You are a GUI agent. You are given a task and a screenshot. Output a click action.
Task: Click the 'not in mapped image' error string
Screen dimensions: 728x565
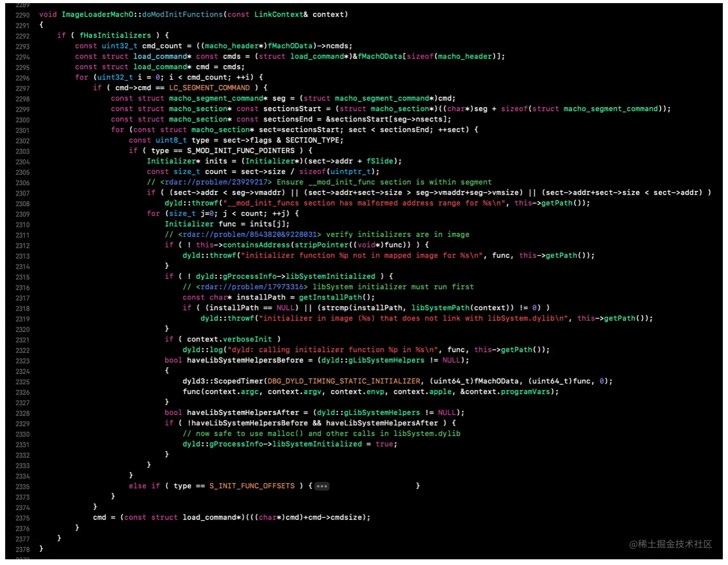click(x=362, y=256)
